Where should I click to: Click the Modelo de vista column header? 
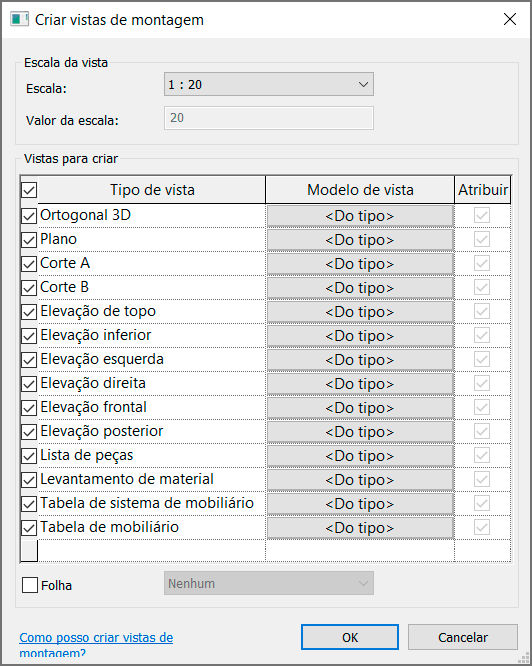coord(360,190)
